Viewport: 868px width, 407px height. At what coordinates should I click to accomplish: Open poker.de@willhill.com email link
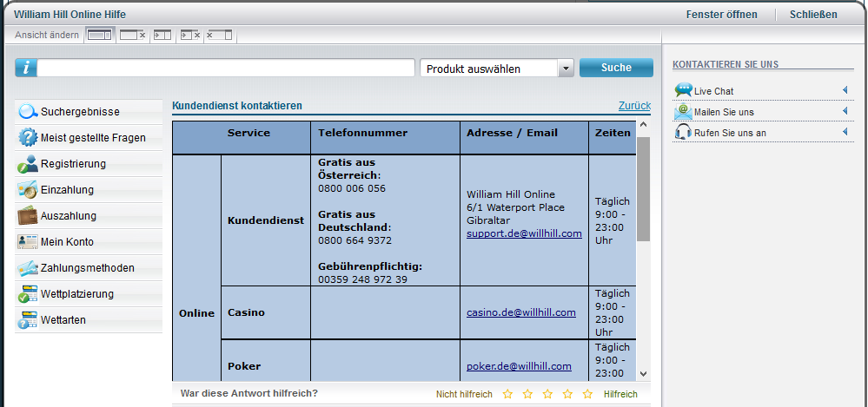coord(519,366)
